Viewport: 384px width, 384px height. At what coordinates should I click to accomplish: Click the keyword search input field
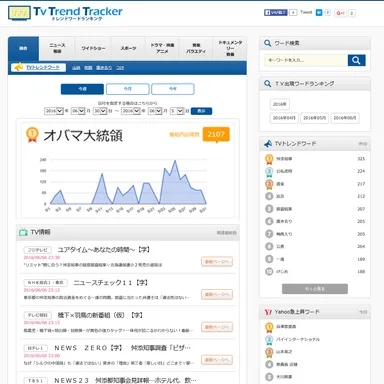306,60
